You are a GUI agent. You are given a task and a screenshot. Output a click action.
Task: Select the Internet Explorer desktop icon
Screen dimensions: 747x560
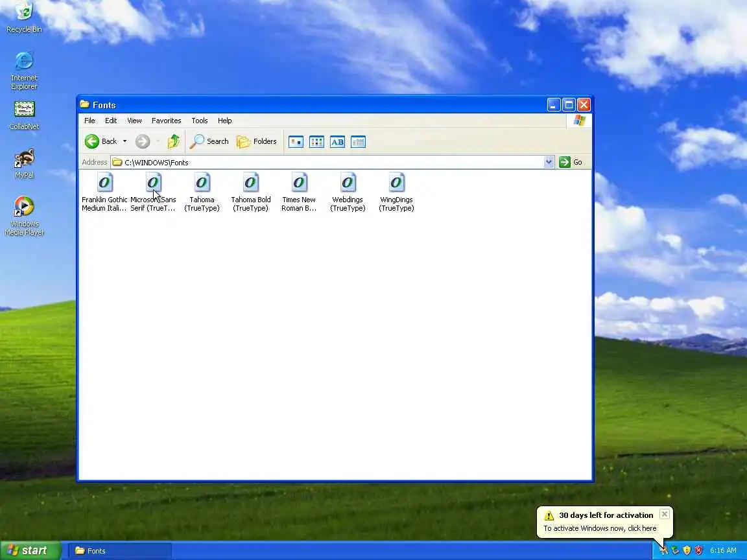coord(24,71)
